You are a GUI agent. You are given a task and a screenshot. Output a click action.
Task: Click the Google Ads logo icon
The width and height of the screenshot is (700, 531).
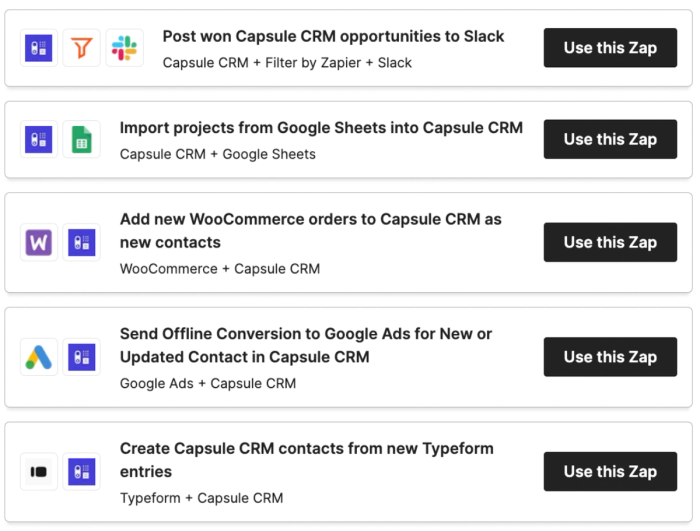coord(39,357)
